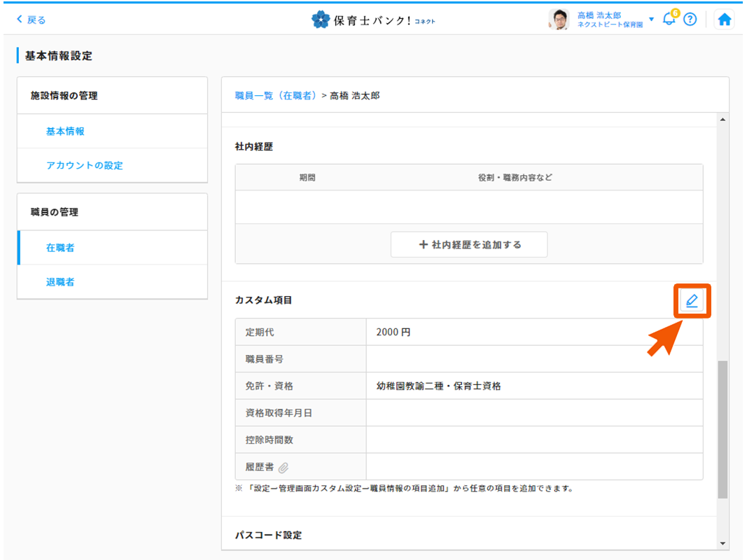The height and width of the screenshot is (560, 747).
Task: Open アカウントの設定 in the sidebar
Action: point(85,166)
